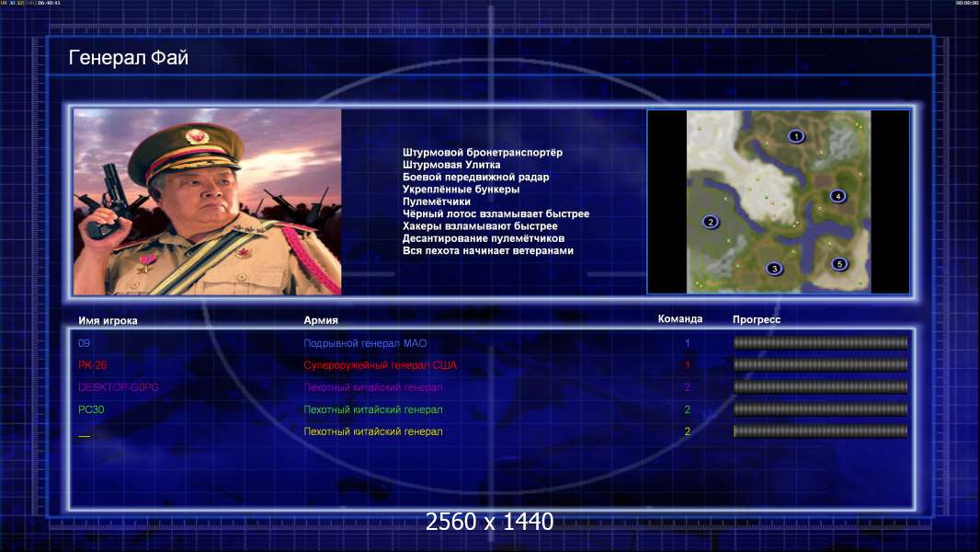Image resolution: width=980 pixels, height=552 pixels.
Task: Click 'Чёрный лотос взламывает быстрее' text
Action: 496,213
